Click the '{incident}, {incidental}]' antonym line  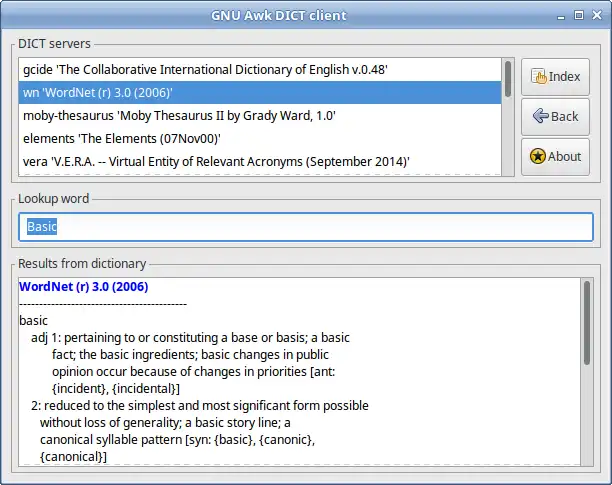coord(116,389)
